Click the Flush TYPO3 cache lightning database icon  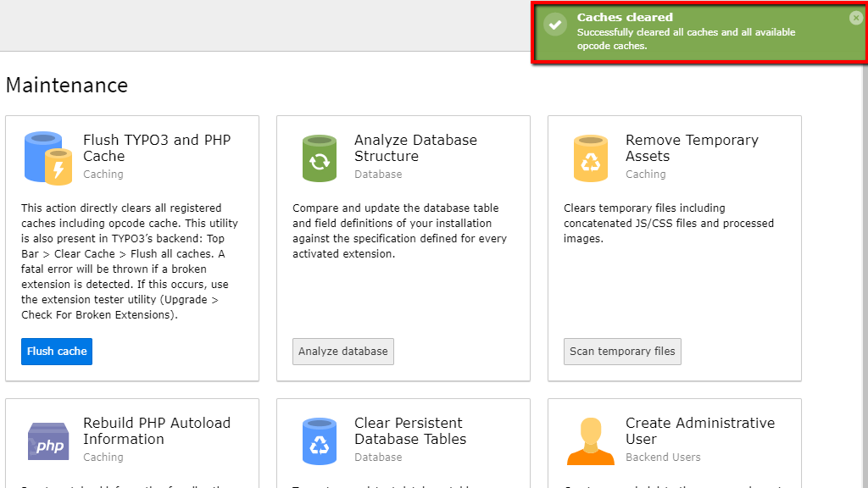47,158
